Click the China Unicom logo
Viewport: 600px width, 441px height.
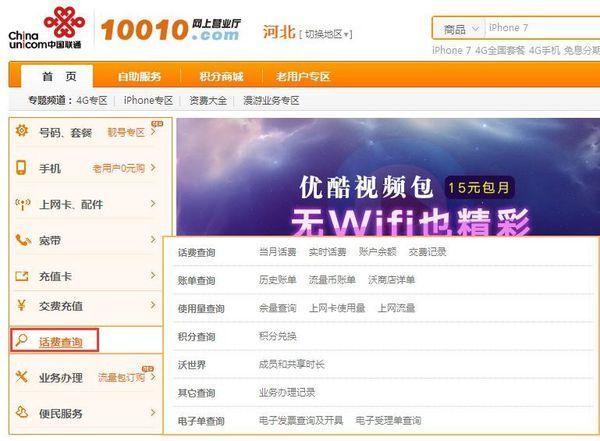point(46,28)
